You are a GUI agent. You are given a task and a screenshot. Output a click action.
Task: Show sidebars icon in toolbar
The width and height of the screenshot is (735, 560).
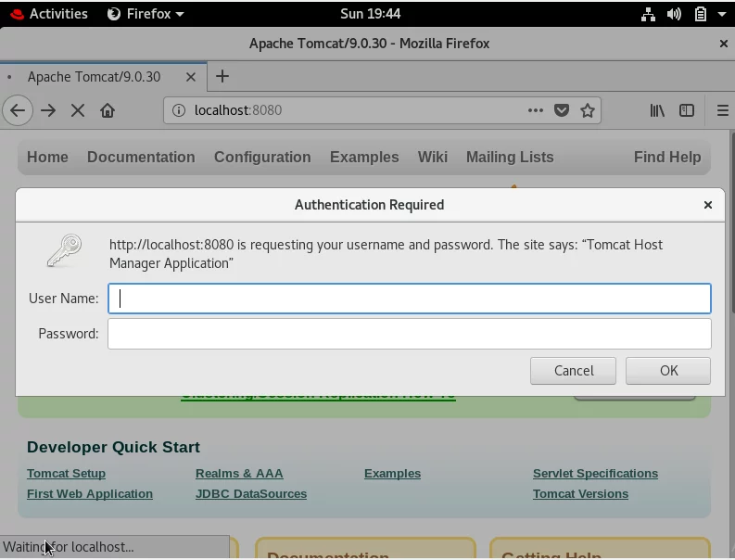click(x=686, y=110)
